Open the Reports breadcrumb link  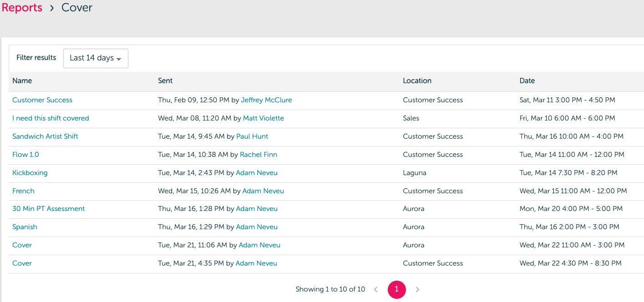tap(22, 8)
